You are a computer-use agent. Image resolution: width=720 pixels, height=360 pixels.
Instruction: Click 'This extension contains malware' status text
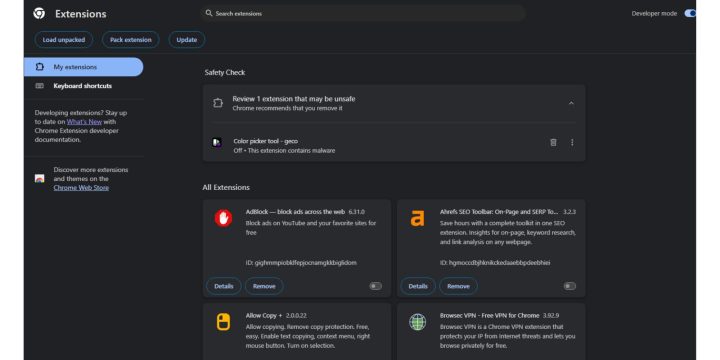point(292,151)
